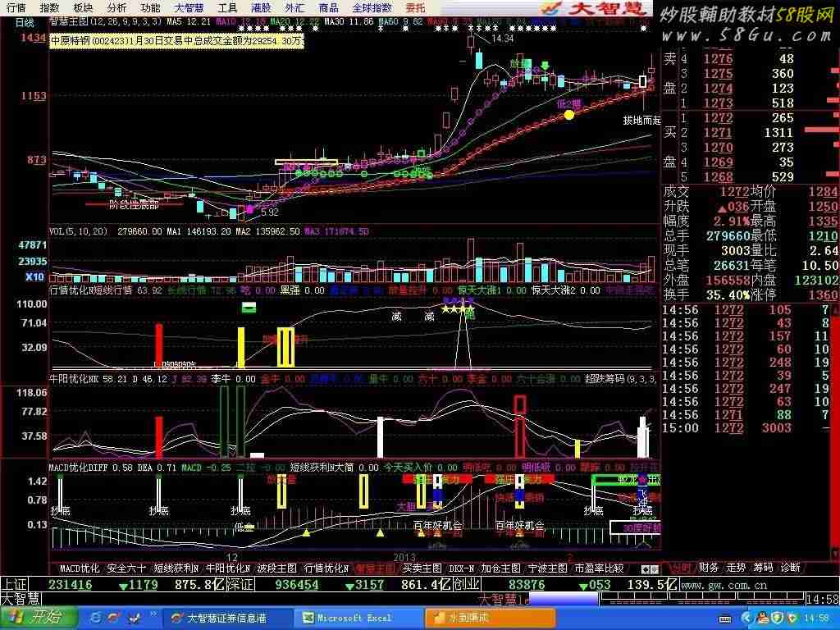Click the 上证 index label in status bar

coord(15,584)
